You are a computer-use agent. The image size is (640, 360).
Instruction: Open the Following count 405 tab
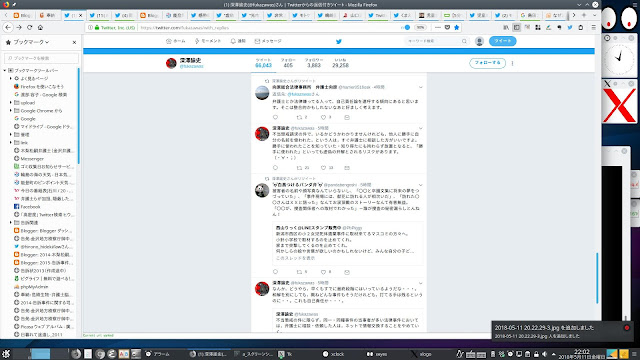[288, 63]
